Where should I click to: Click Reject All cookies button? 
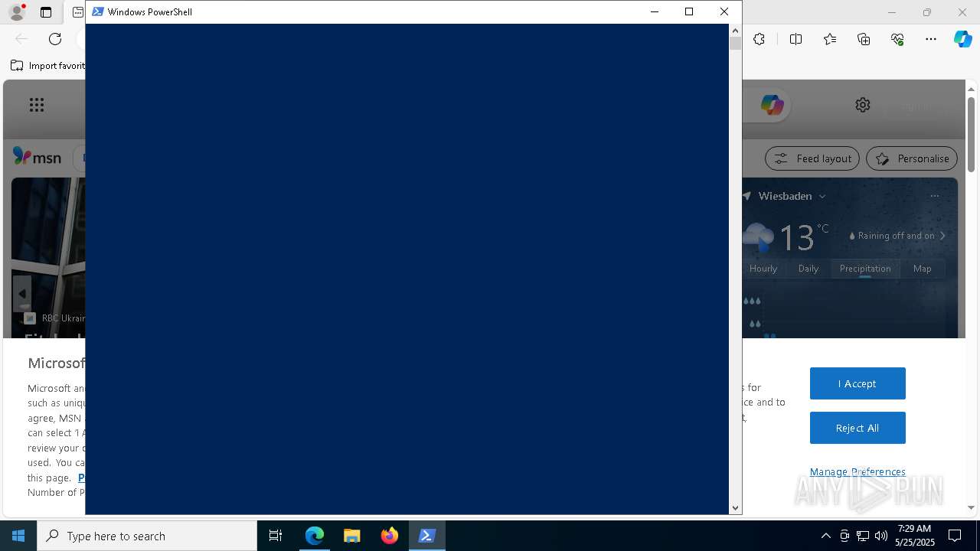coord(857,428)
